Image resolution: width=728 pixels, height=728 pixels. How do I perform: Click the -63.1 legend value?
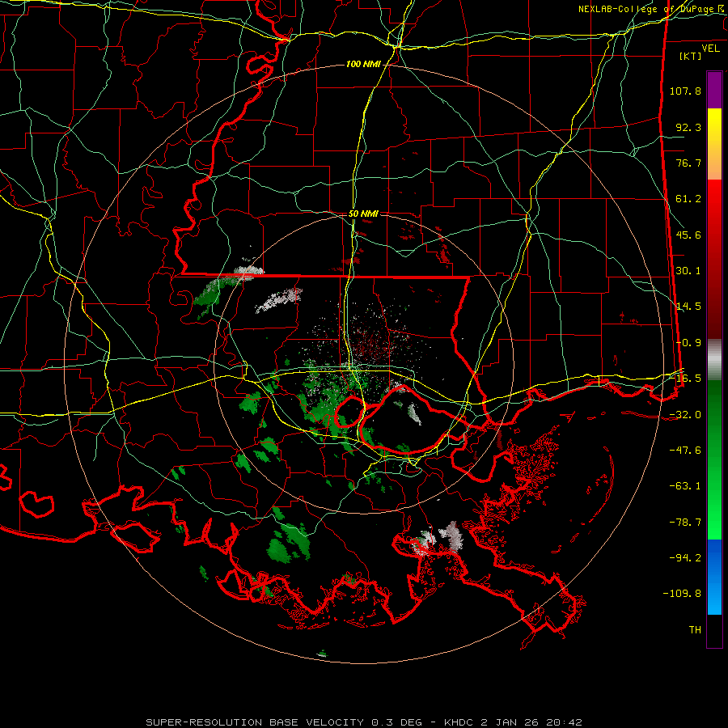click(685, 486)
